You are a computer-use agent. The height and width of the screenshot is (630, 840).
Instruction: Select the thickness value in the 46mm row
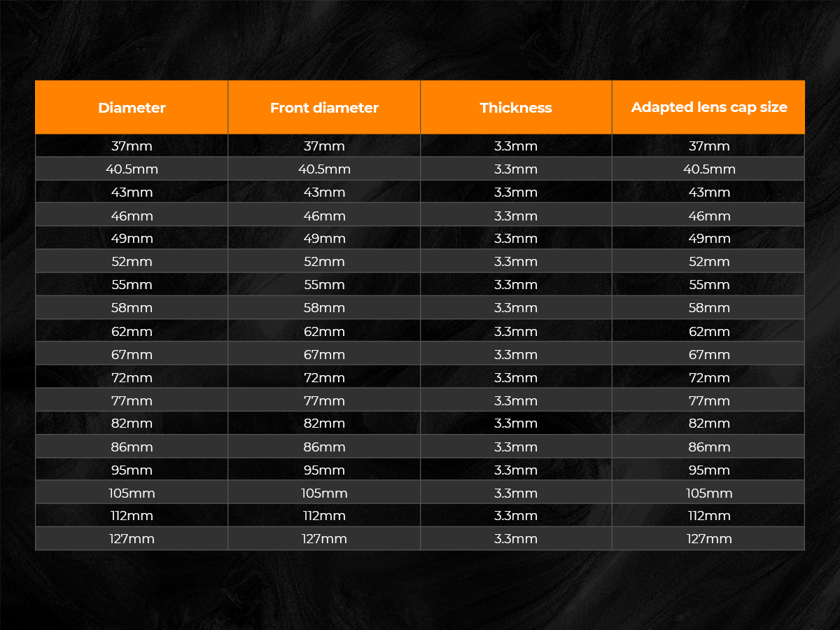(x=516, y=216)
